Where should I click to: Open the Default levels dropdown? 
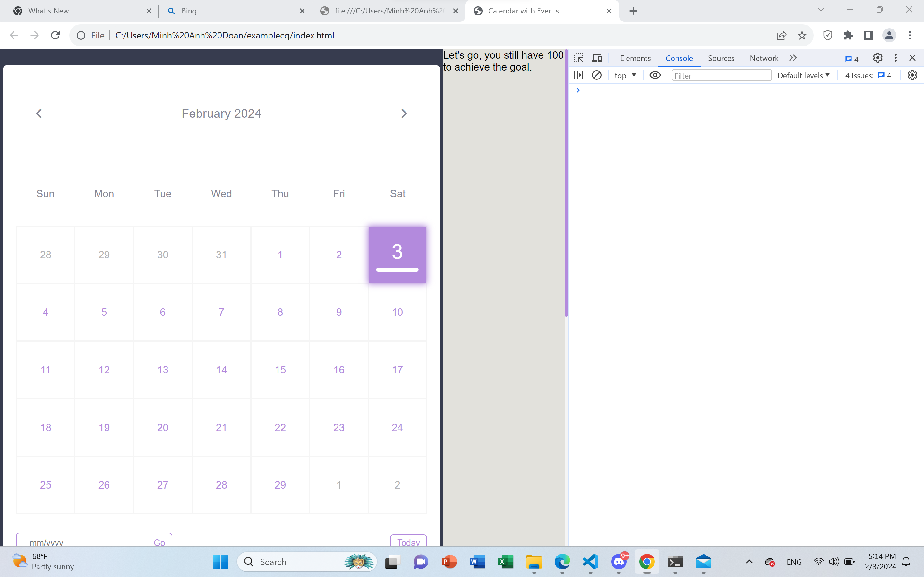tap(803, 75)
